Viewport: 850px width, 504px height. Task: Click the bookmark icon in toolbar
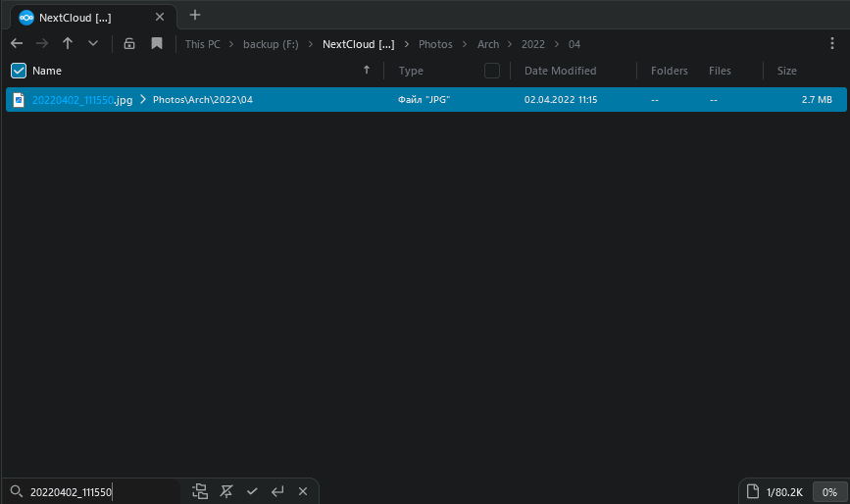click(x=157, y=43)
